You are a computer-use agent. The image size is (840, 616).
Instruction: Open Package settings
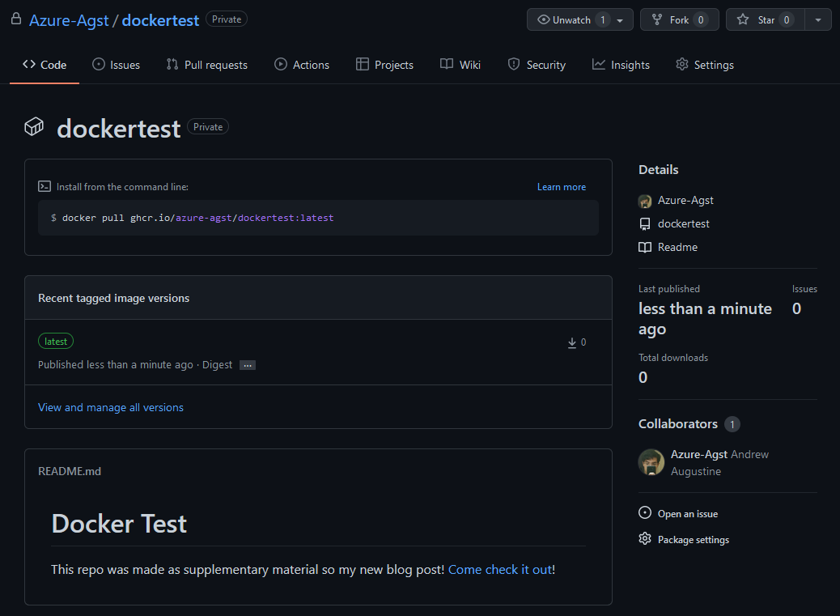tap(694, 539)
